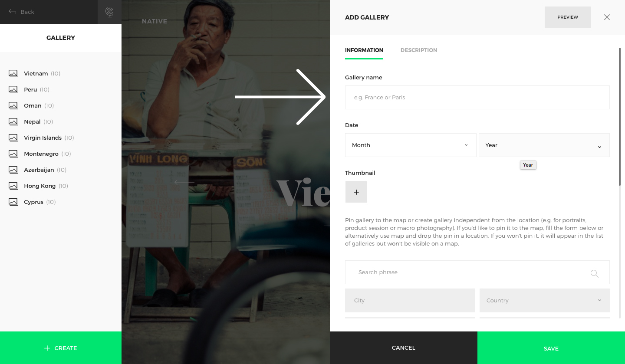Screen dimensions: 625x364
Task: Focus the Gallery name input field
Action: pos(477,97)
